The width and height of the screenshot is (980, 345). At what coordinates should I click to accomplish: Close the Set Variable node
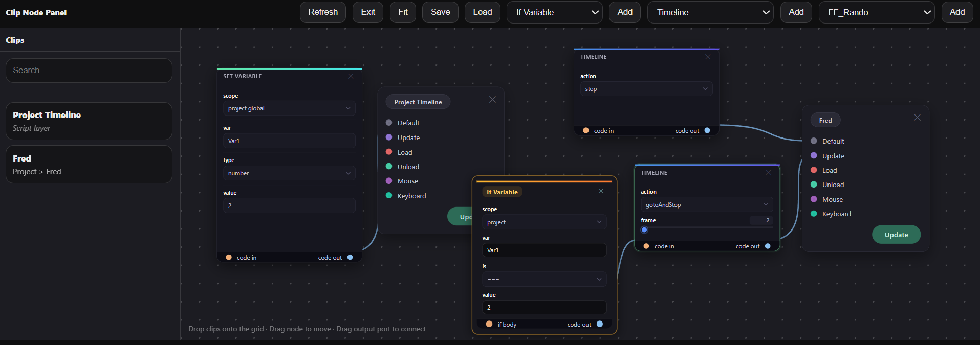[x=351, y=76]
